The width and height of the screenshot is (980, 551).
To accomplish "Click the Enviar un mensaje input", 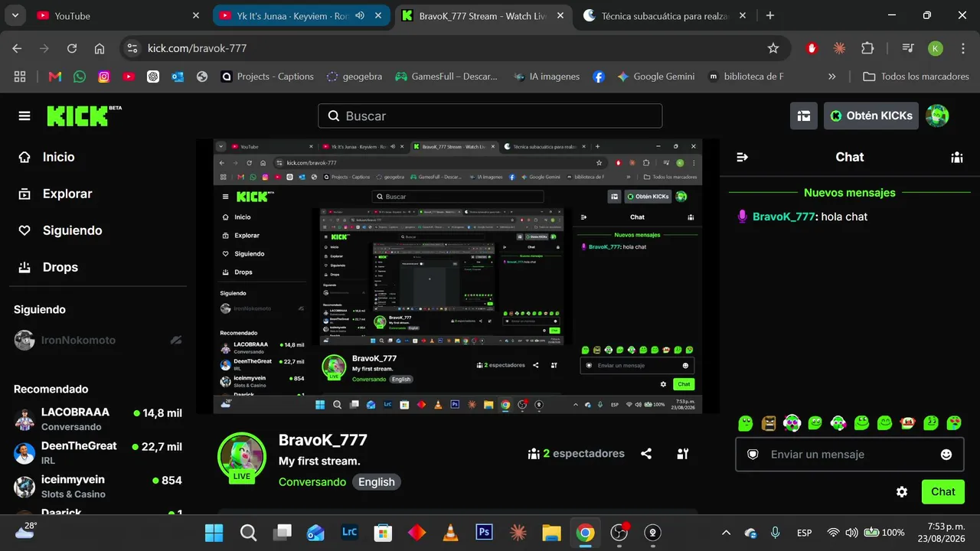I will click(850, 455).
